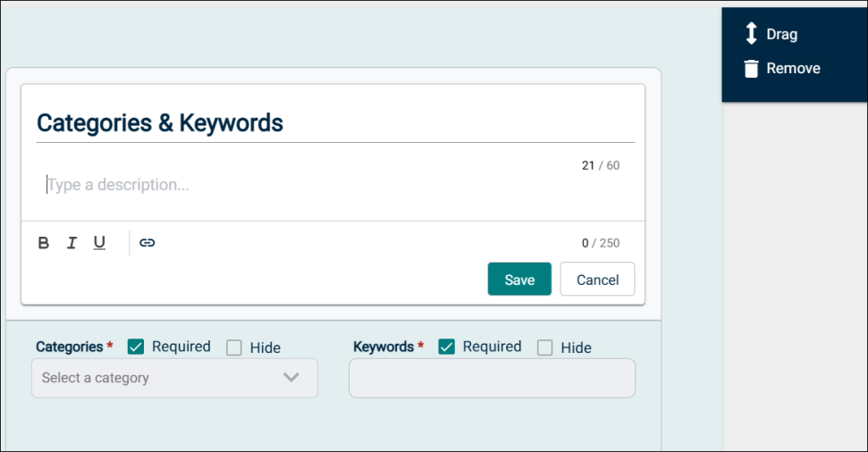Viewport: 868px width, 452px height.
Task: Click the empty Keywords input box
Action: click(x=492, y=378)
